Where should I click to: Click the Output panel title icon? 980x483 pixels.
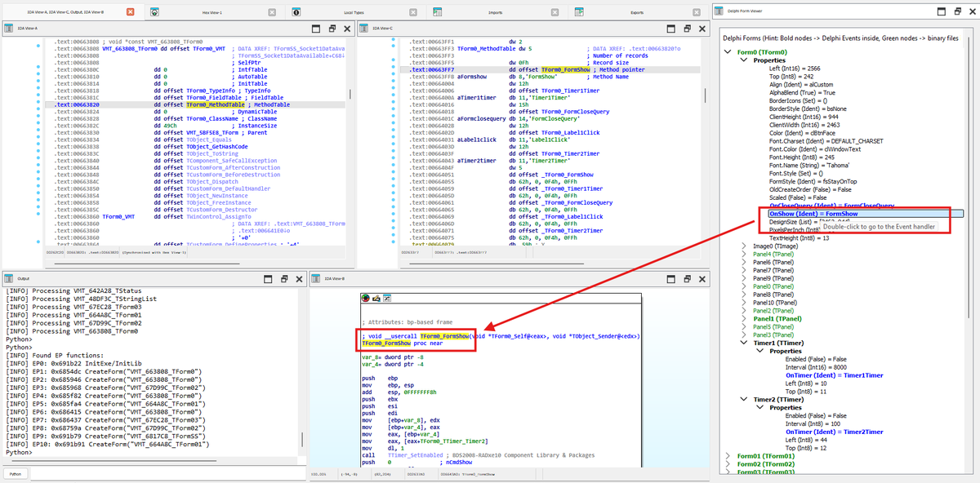(x=11, y=279)
